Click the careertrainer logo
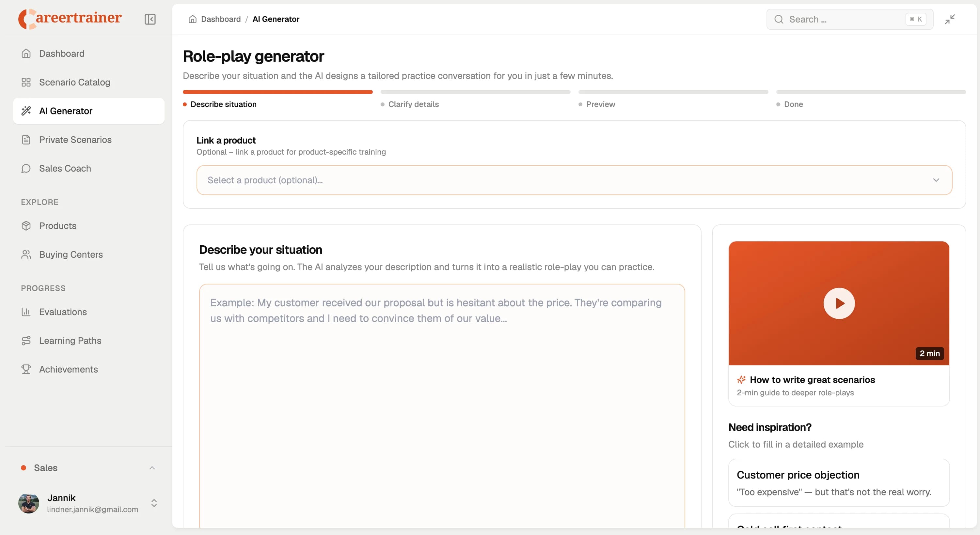This screenshot has height=535, width=980. click(70, 18)
